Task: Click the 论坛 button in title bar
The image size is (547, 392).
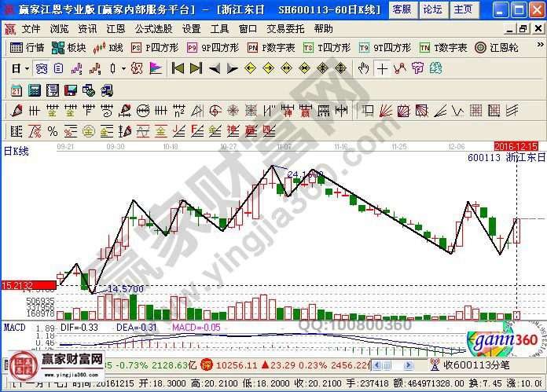Action: tap(431, 9)
